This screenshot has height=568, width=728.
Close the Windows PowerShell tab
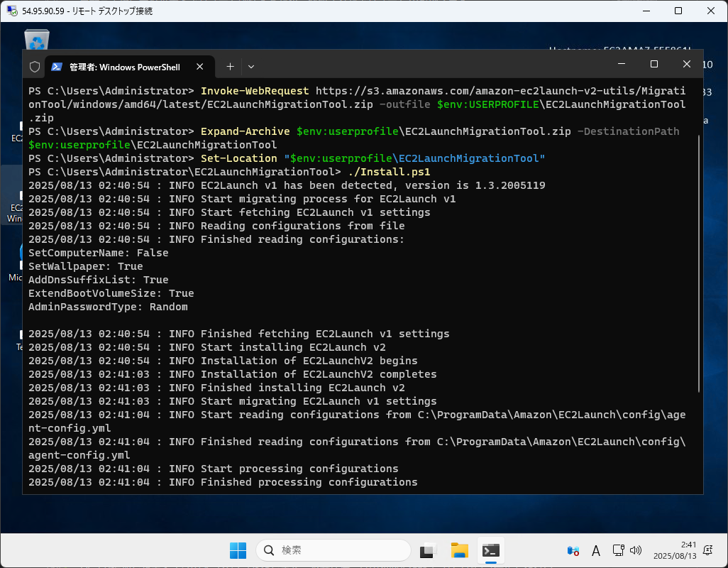tap(200, 67)
